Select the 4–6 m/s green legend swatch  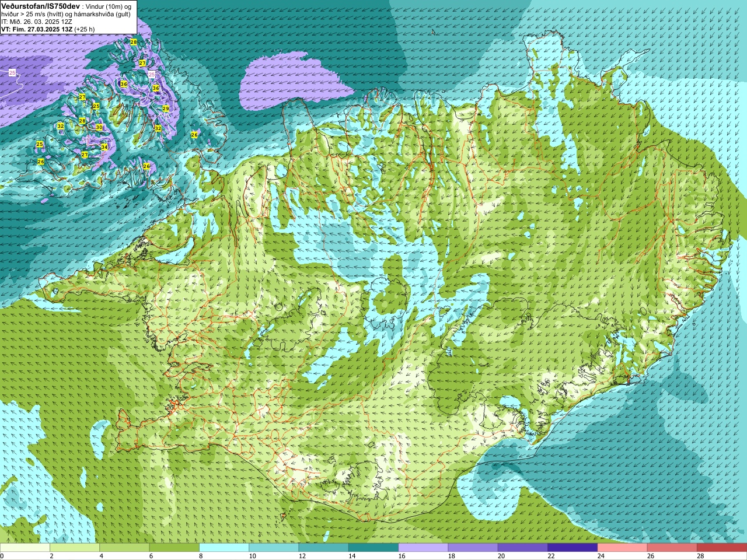coord(124,548)
